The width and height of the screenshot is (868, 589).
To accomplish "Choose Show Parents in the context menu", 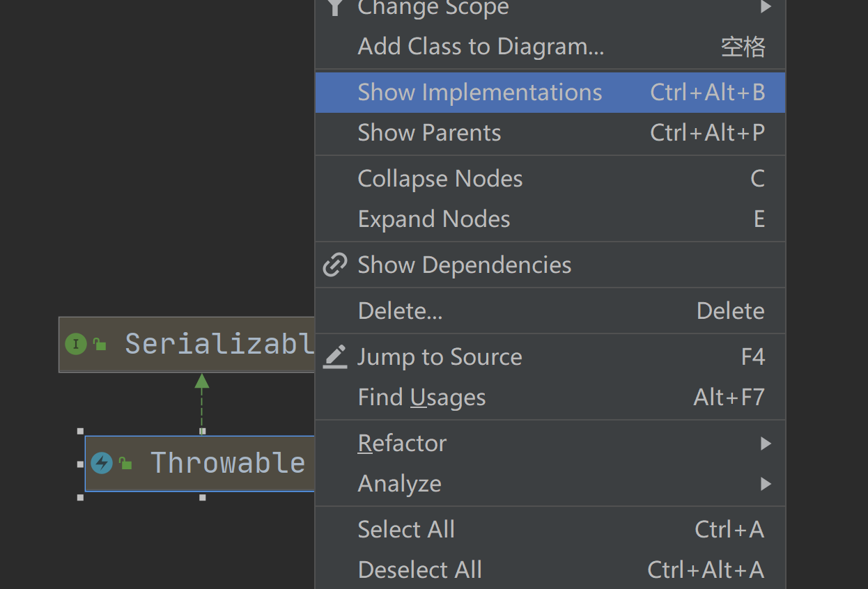I will pos(429,132).
